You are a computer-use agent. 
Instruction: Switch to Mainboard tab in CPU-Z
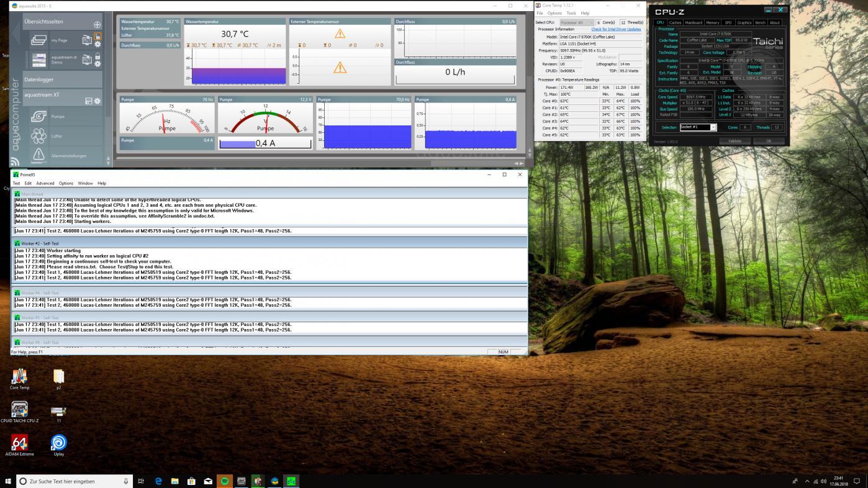(x=694, y=23)
